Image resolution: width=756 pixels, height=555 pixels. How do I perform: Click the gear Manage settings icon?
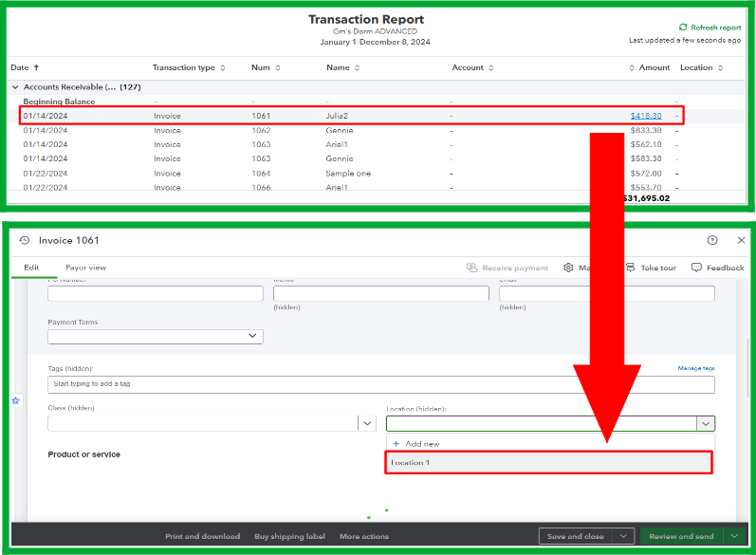(568, 268)
